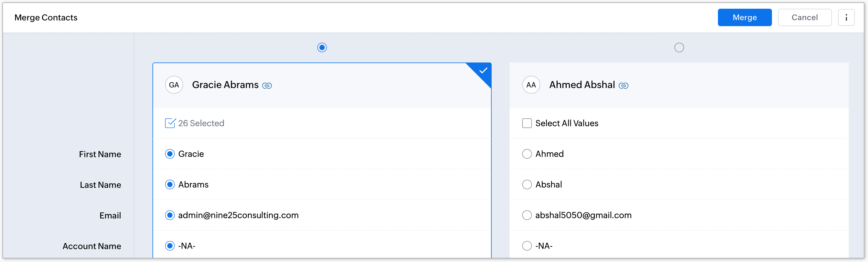Screen dimensions: 868x262
Task: Select Gracie Abrams as master record
Action: click(322, 47)
